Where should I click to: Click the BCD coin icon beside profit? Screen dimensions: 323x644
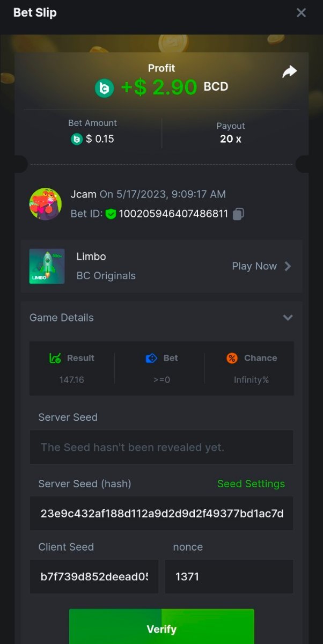[105, 88]
